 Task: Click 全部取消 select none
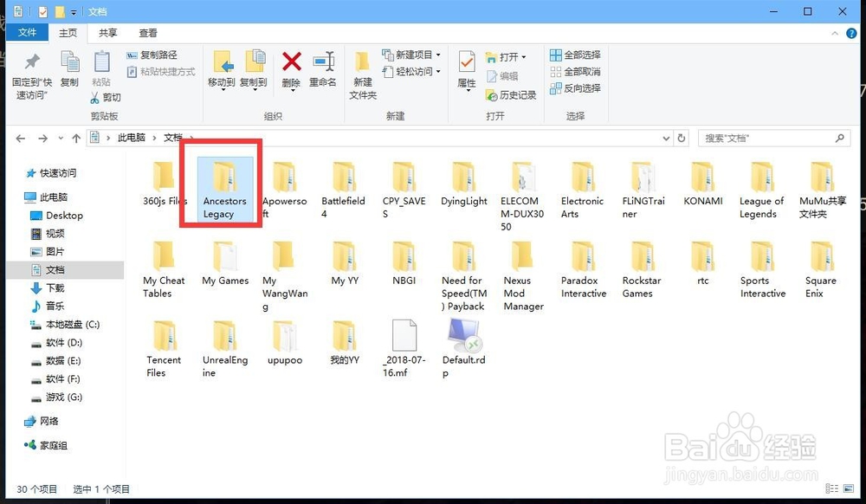[x=575, y=71]
